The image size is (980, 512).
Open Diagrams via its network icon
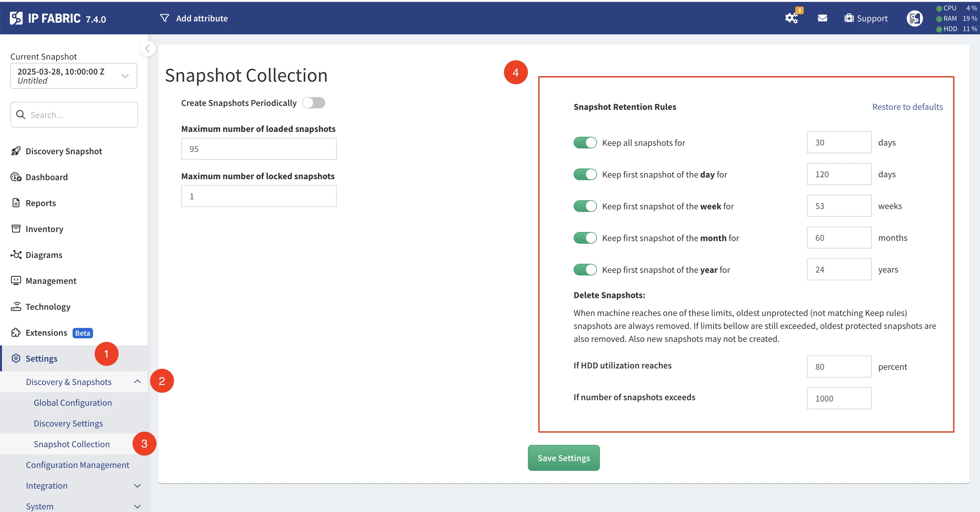click(x=16, y=254)
